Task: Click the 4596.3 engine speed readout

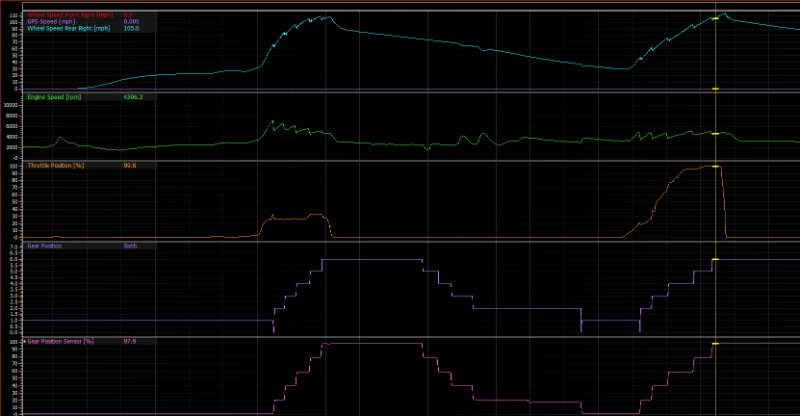Action: point(132,97)
